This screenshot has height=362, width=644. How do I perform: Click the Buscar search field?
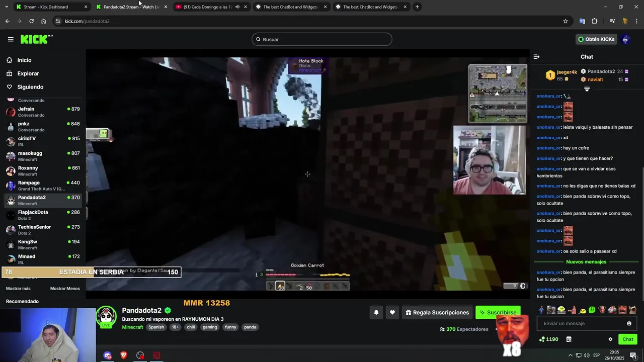point(322,39)
